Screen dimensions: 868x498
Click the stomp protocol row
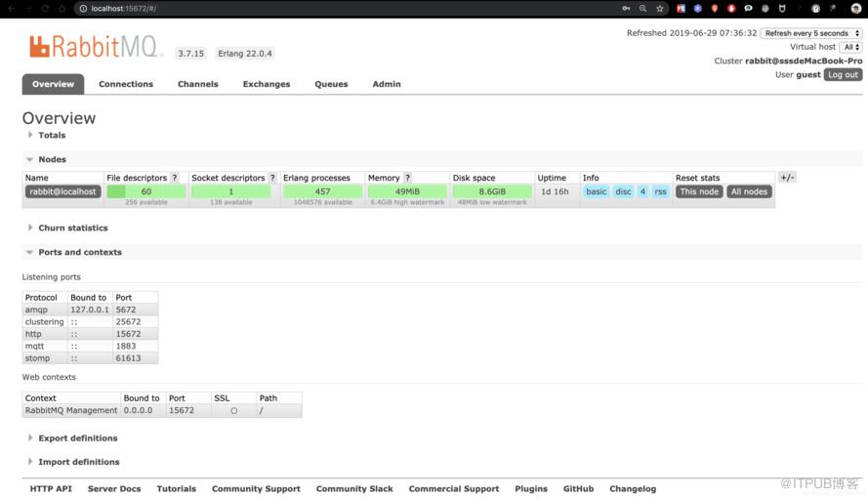(x=90, y=358)
